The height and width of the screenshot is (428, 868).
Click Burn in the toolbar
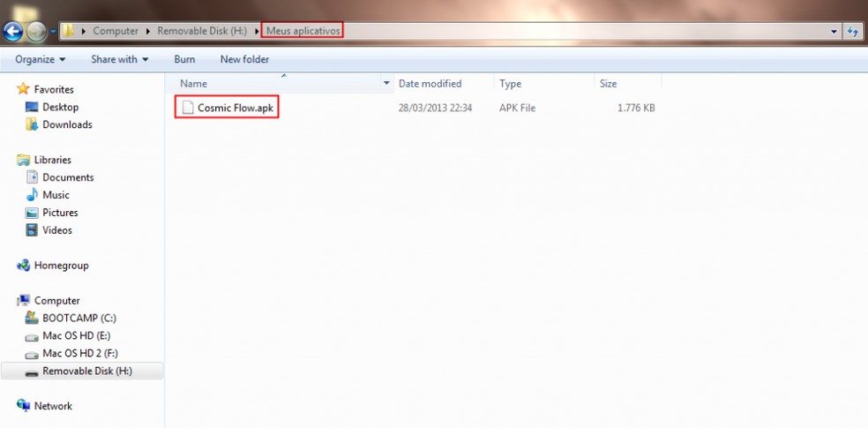tap(184, 59)
